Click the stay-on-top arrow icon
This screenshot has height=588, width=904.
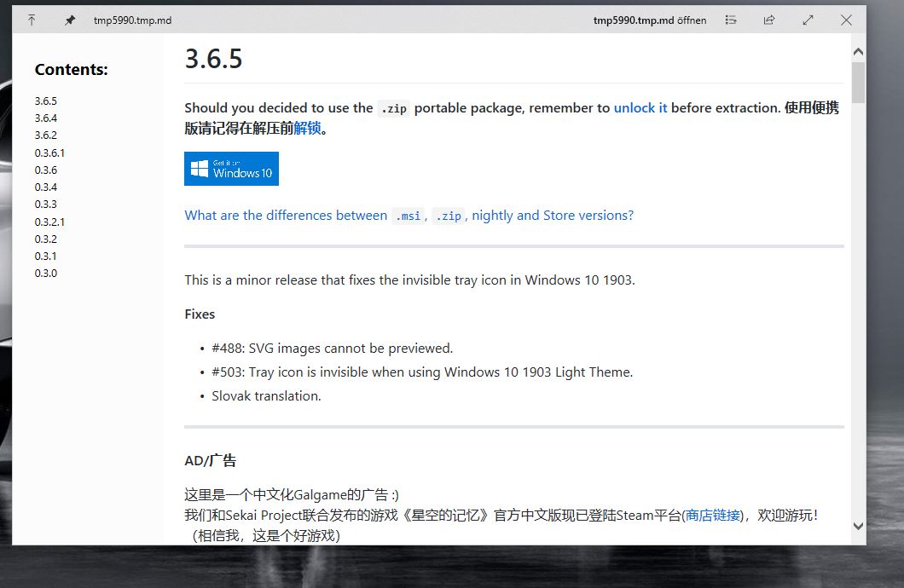32,20
